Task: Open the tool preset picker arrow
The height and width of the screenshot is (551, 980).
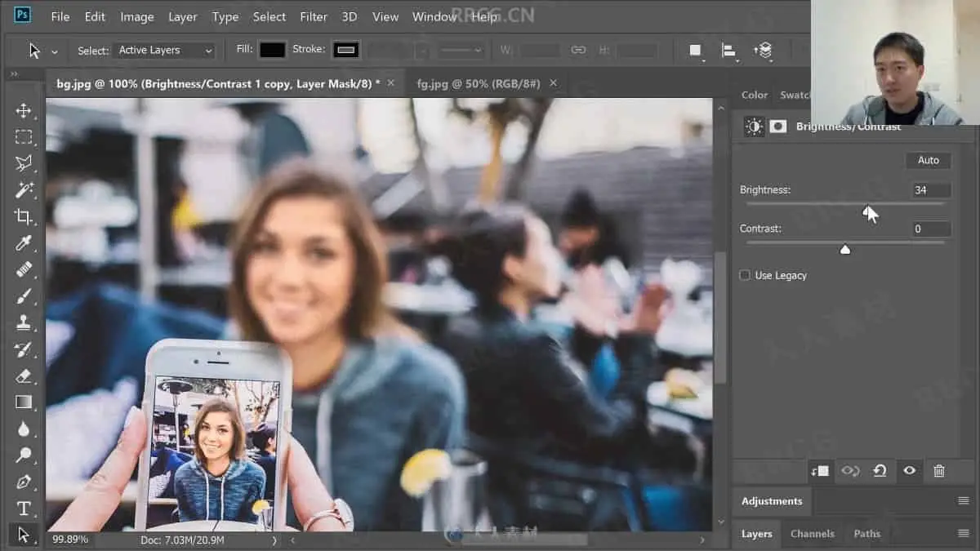Action: tap(55, 51)
